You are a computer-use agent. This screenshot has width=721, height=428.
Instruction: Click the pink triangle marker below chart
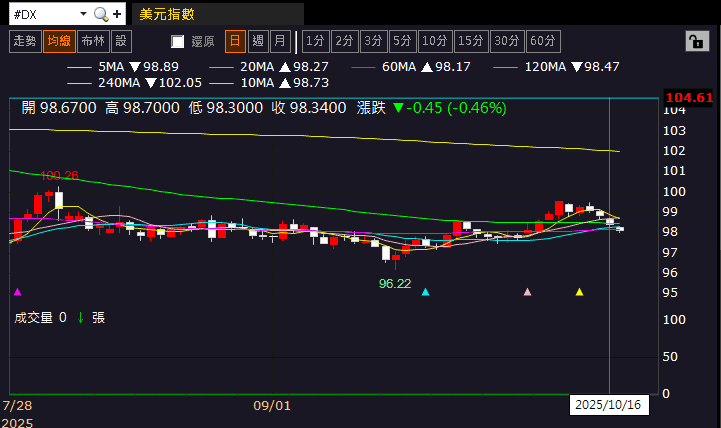(x=527, y=292)
